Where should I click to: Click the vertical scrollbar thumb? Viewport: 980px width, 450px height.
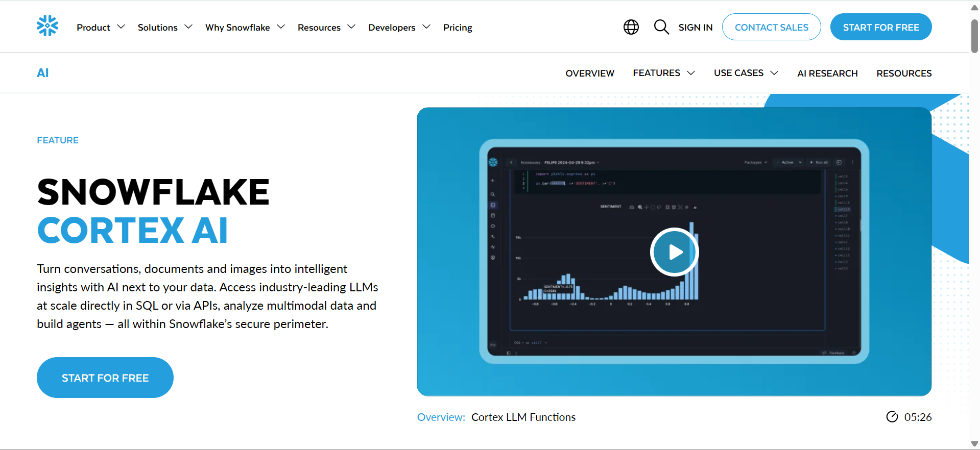[974, 36]
